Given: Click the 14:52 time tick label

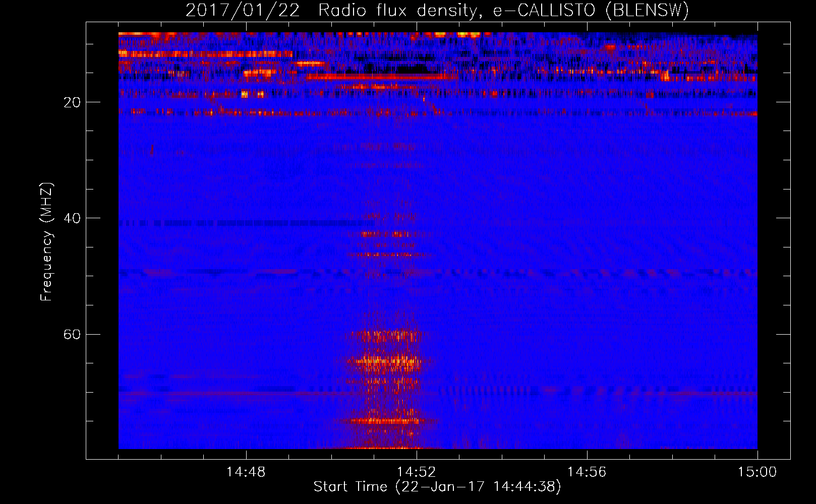Looking at the screenshot, I should coord(417,472).
